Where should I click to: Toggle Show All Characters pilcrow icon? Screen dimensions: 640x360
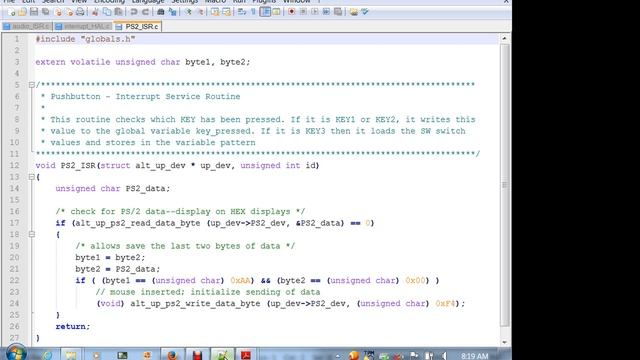(253, 12)
